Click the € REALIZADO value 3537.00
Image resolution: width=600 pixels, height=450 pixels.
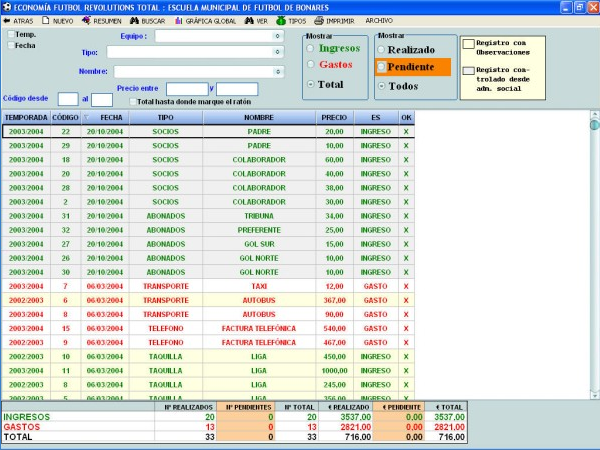[x=355, y=417]
